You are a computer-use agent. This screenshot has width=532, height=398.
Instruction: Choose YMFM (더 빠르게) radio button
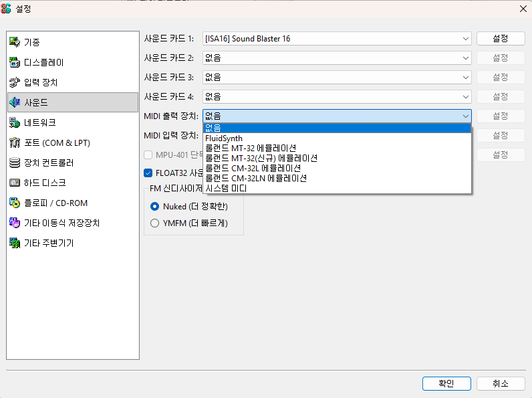155,223
